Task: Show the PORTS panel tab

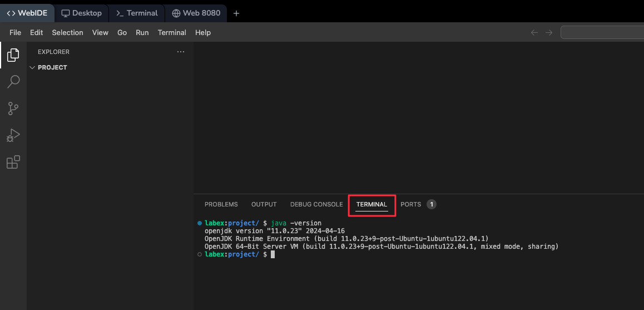Action: tap(411, 204)
